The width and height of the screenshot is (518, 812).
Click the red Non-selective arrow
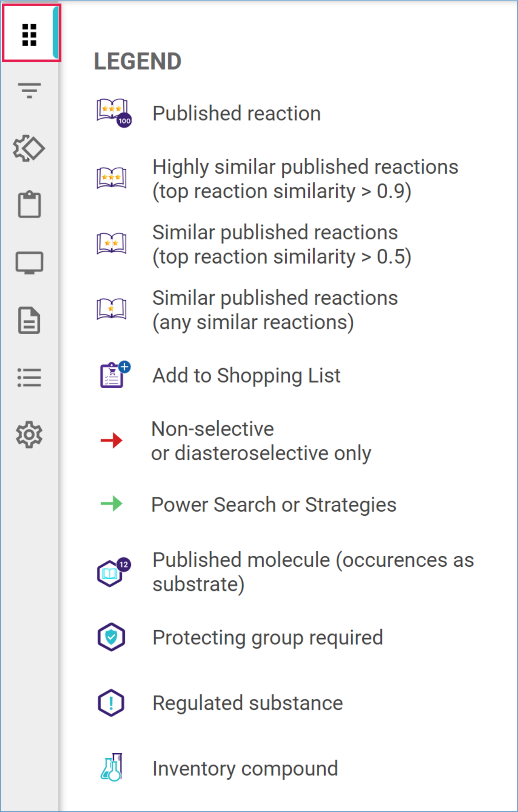click(112, 440)
